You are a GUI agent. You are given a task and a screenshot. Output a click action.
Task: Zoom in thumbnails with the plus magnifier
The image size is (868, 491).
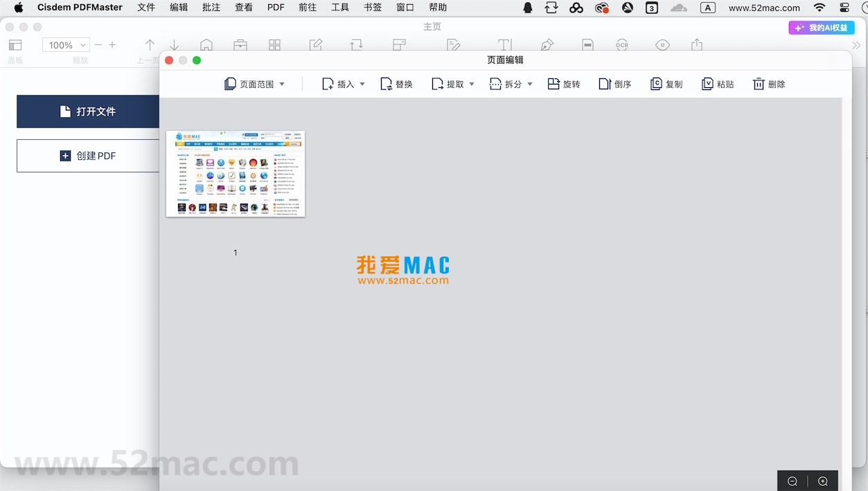pos(823,481)
